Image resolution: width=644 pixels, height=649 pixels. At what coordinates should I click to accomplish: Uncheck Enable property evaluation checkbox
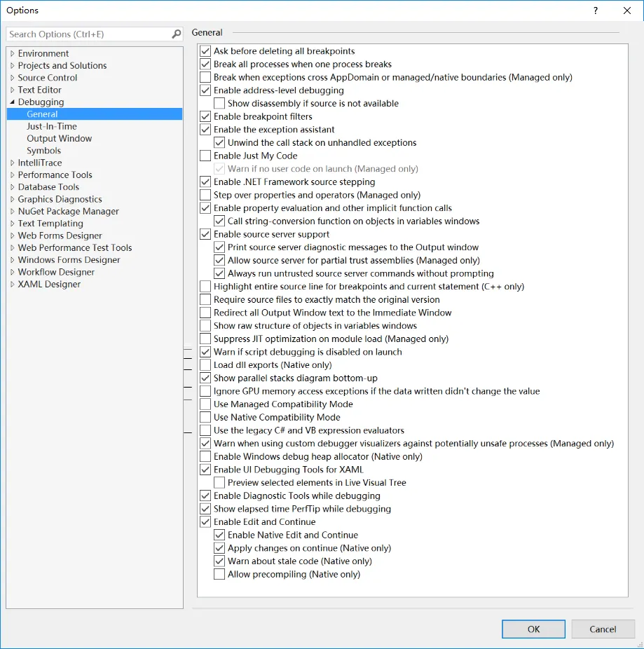coord(205,207)
